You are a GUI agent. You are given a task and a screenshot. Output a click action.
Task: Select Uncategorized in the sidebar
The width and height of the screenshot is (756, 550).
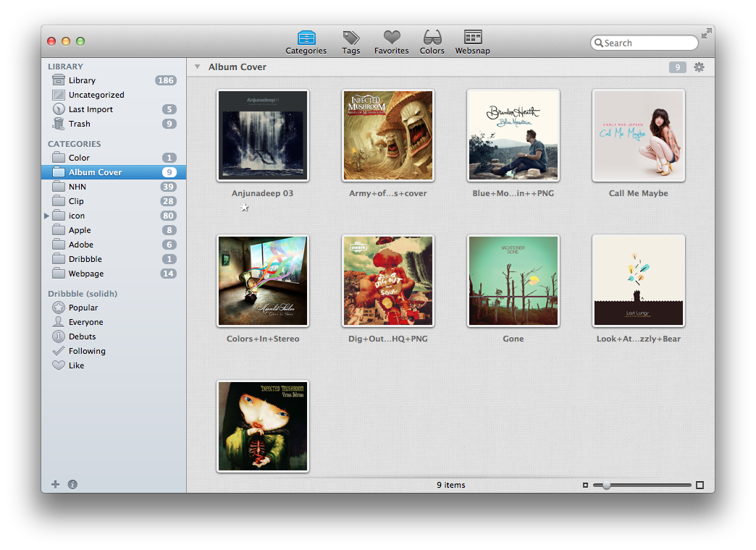tap(114, 95)
